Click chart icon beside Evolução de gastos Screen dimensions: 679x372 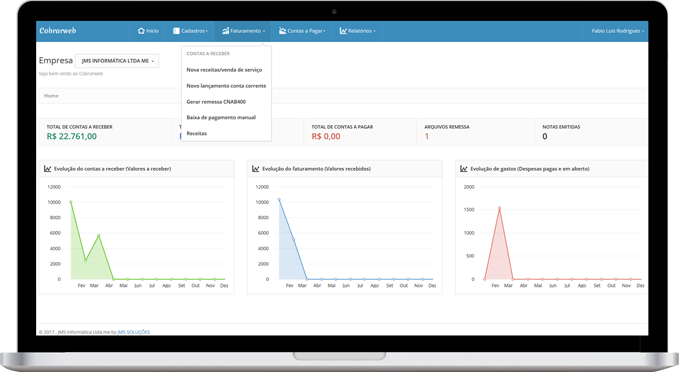[464, 168]
